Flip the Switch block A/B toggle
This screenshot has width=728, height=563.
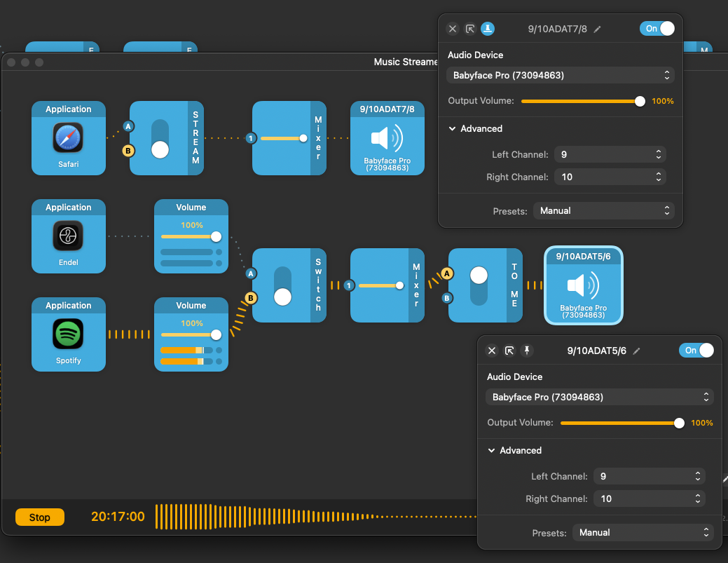pos(283,285)
